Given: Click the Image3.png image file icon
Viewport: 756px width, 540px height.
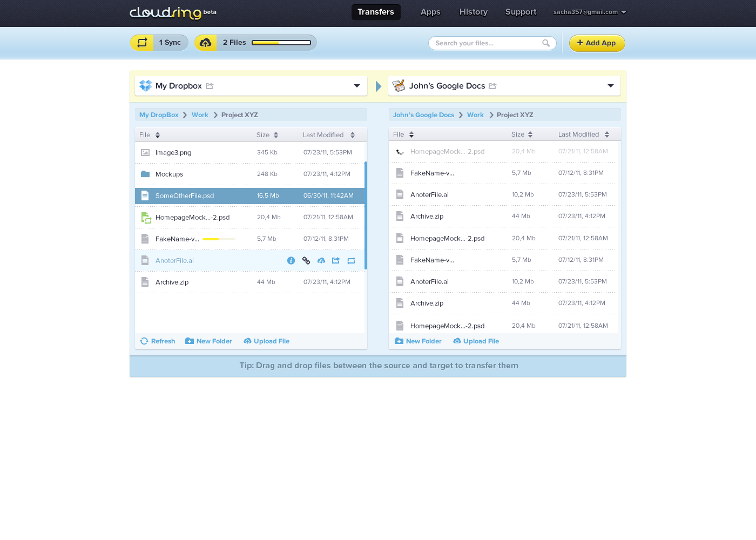Looking at the screenshot, I should pos(145,153).
